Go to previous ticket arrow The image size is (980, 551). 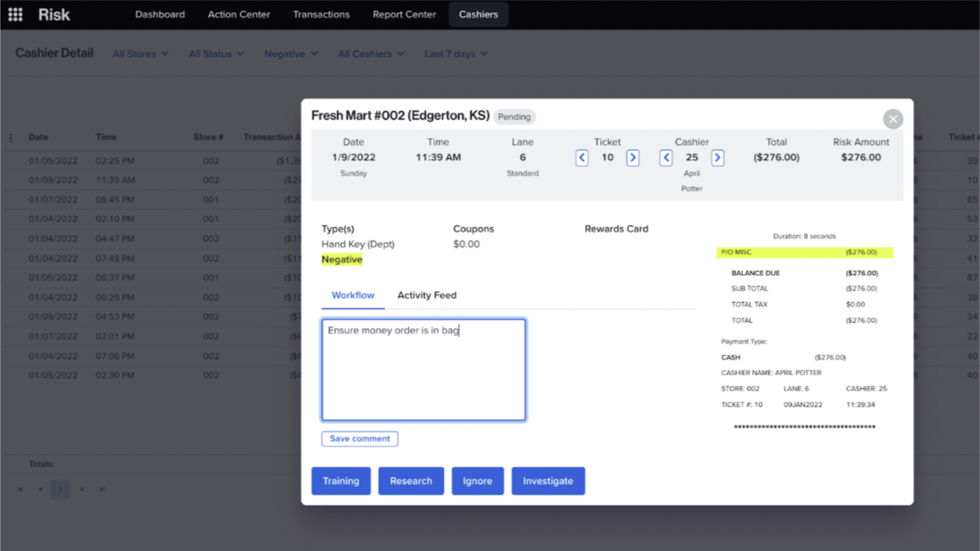(582, 157)
